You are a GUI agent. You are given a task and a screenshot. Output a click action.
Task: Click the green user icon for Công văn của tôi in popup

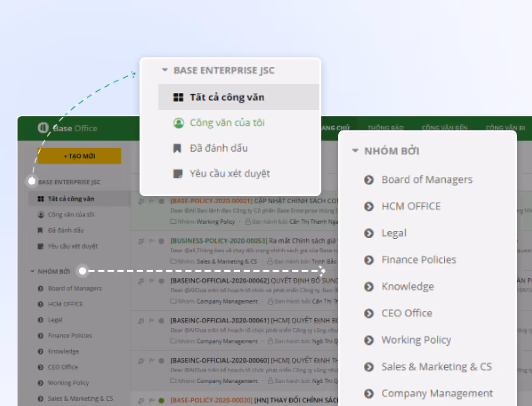click(178, 123)
